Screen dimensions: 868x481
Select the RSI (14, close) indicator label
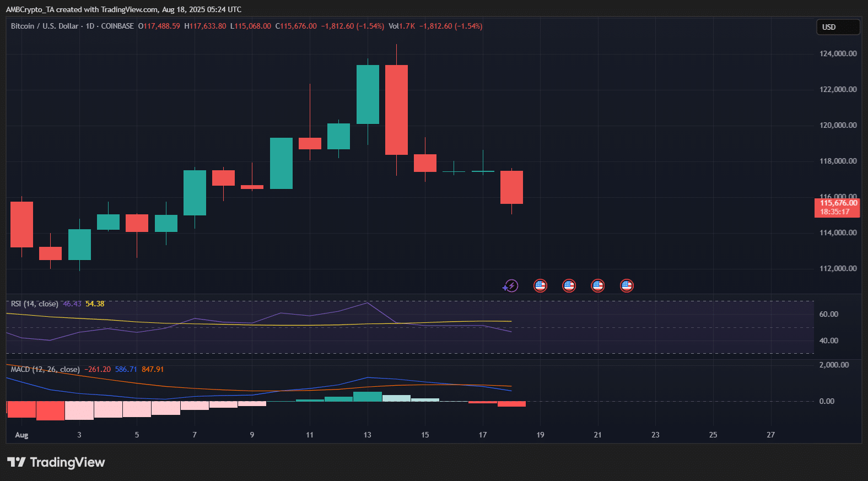tap(34, 304)
